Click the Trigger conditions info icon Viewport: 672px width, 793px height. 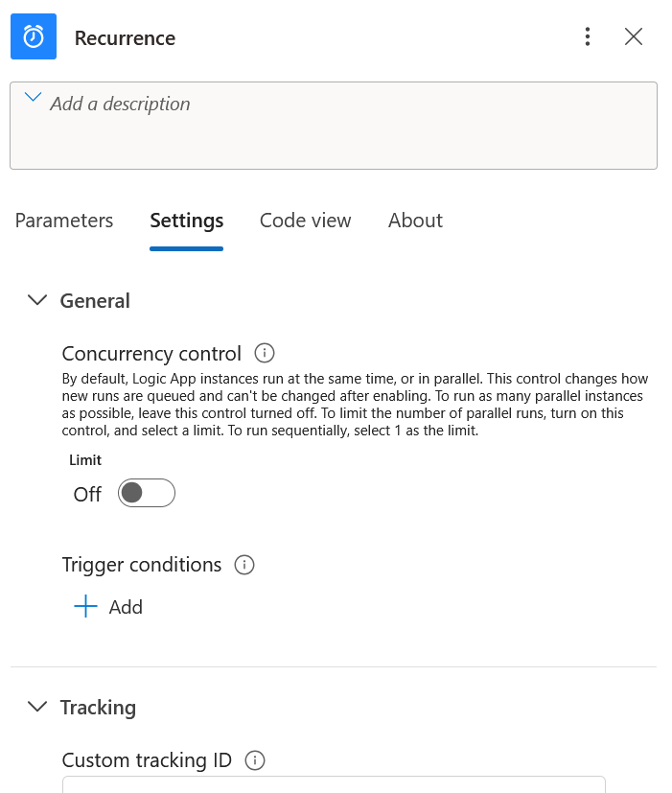tap(244, 565)
